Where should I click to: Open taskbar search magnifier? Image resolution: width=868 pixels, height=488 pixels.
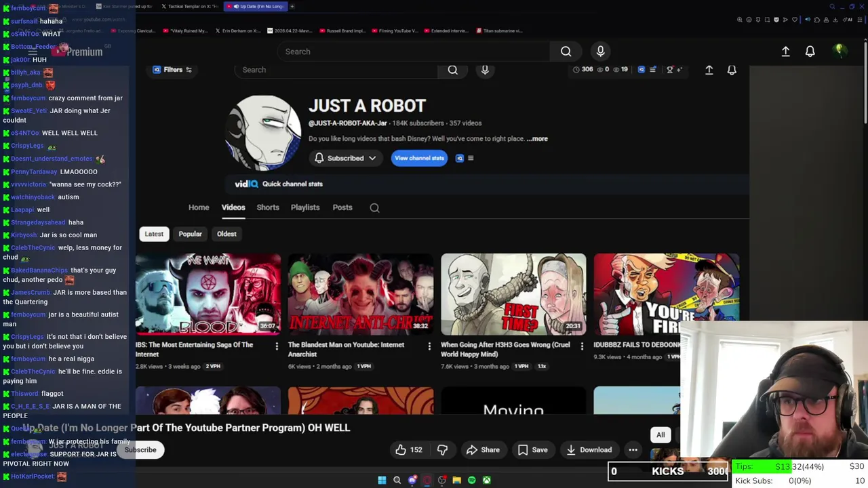tap(397, 481)
